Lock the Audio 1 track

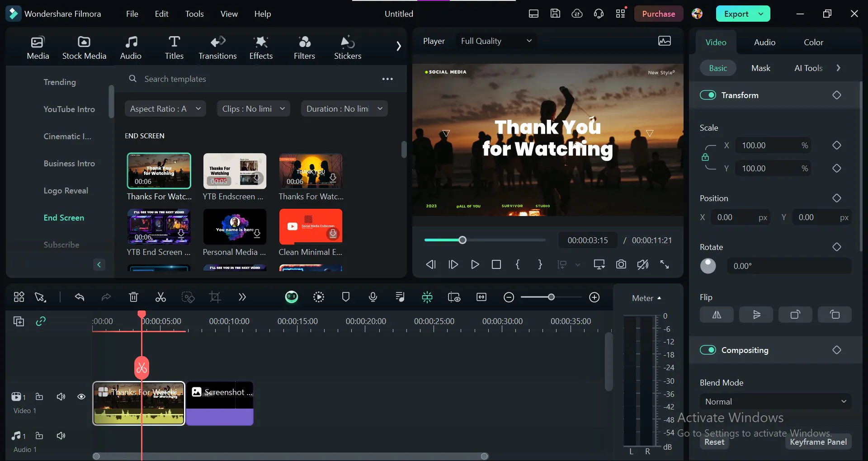[39, 436]
